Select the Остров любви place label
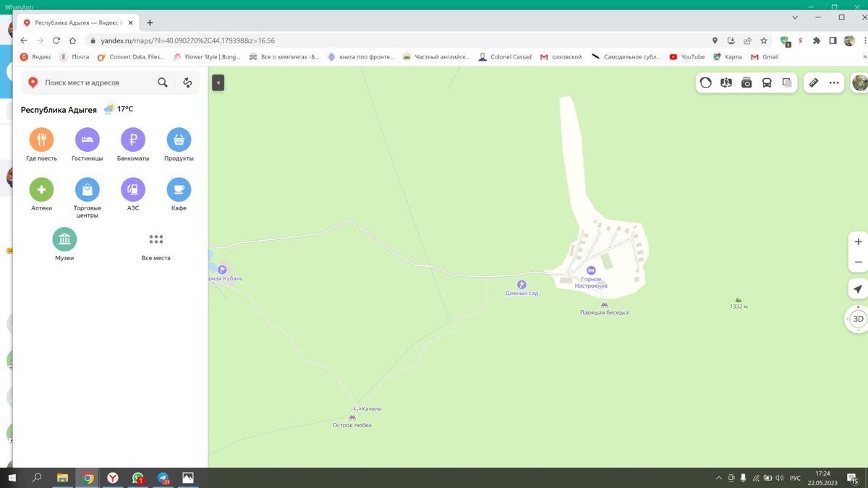The width and height of the screenshot is (868, 488). tap(352, 425)
